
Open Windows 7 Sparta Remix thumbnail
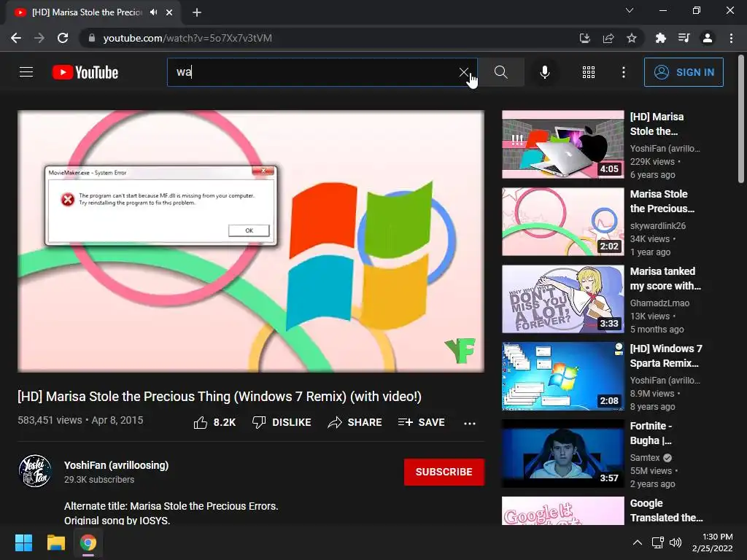(x=563, y=376)
